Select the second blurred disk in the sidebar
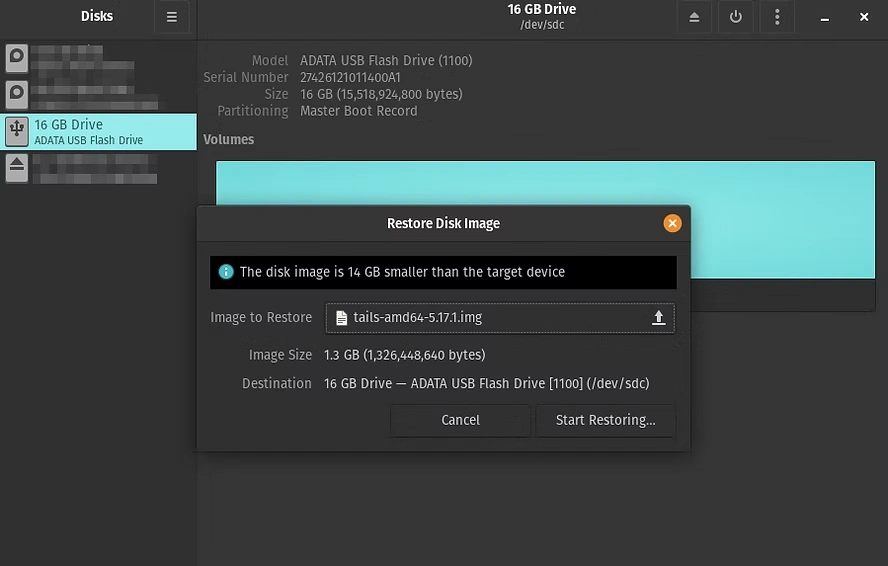This screenshot has width=888, height=566. click(x=99, y=95)
